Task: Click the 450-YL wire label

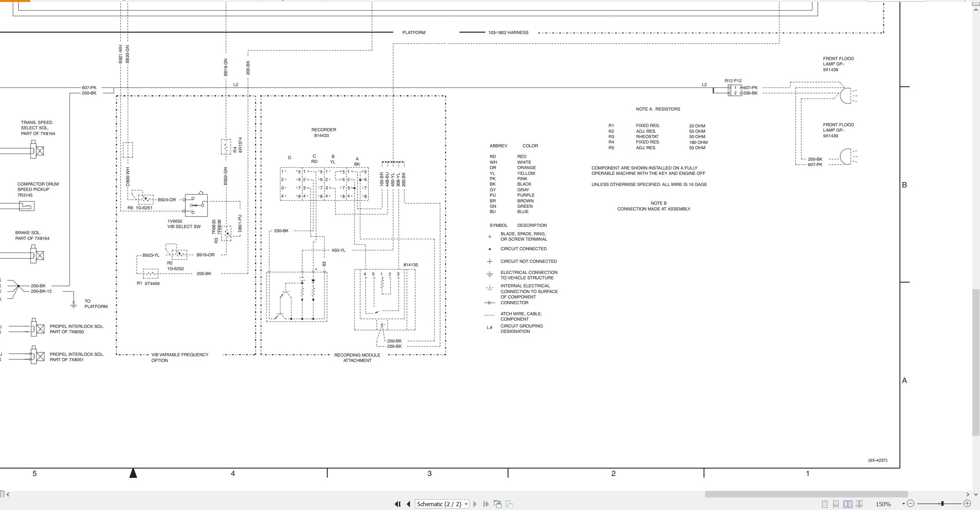Action: 338,250
